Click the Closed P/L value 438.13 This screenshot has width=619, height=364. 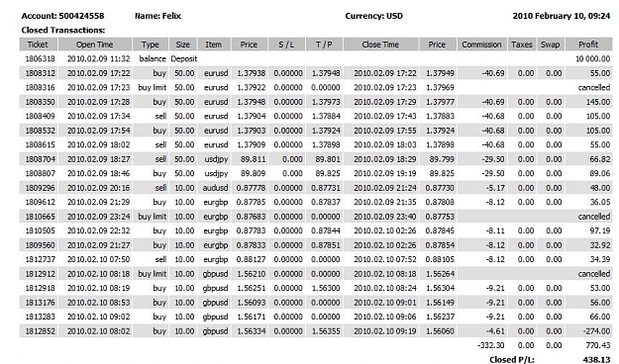click(596, 359)
